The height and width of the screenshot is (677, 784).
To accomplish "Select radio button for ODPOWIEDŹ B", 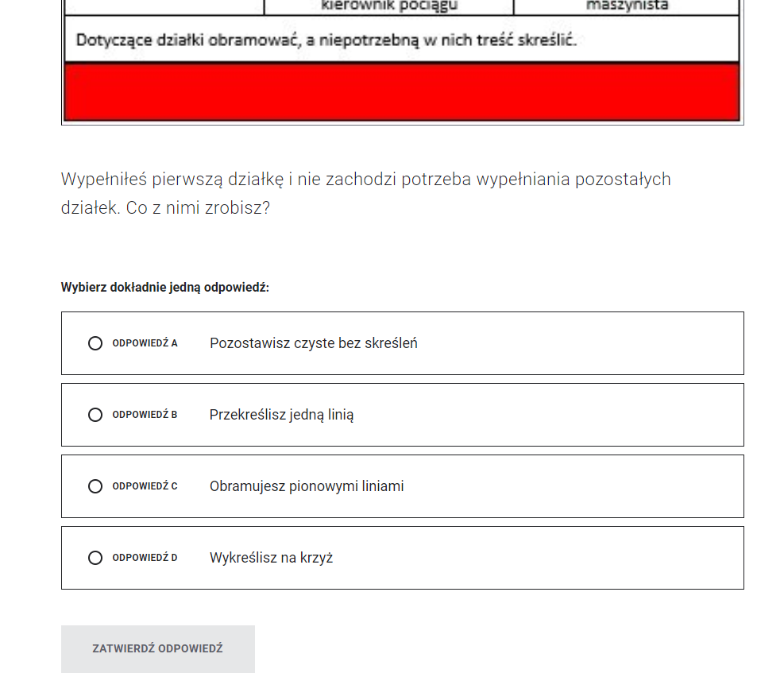I will point(95,414).
